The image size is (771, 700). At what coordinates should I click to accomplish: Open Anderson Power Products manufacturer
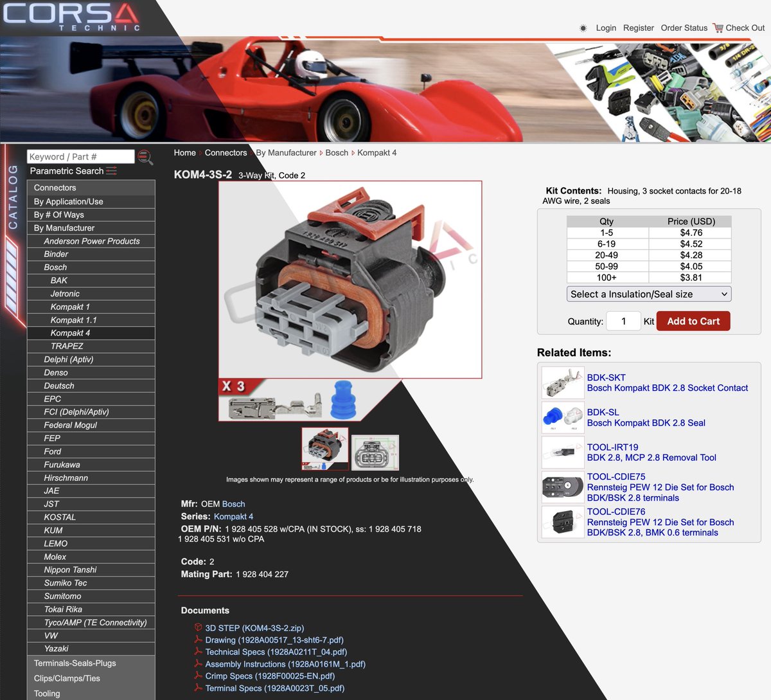[91, 241]
